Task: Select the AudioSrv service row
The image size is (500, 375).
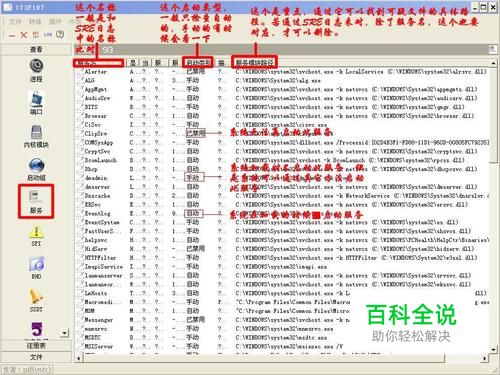Action: tap(282, 98)
